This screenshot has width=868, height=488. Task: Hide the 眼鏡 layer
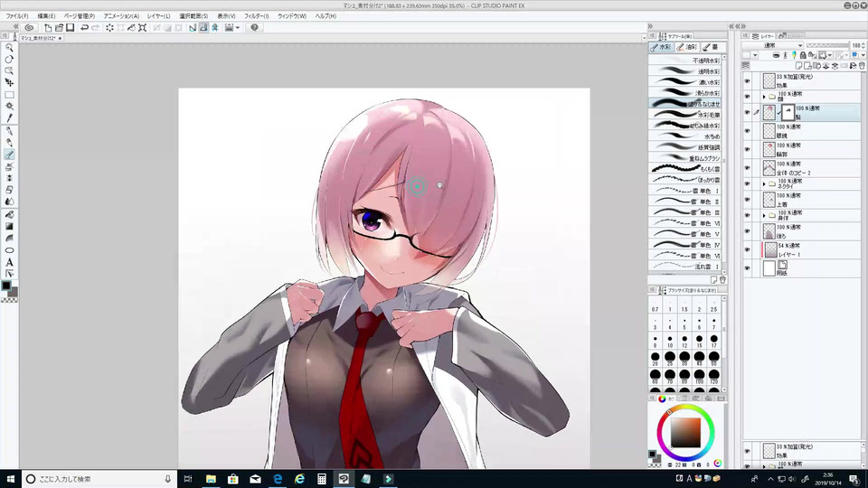pos(748,131)
